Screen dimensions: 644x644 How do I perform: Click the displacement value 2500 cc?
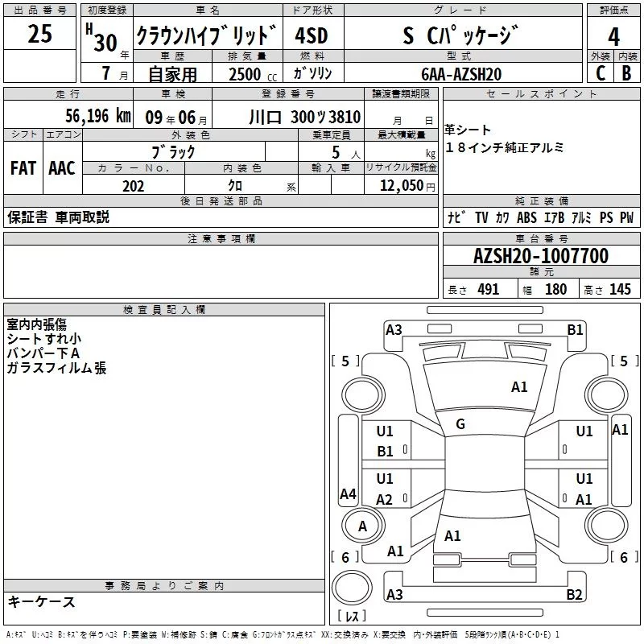coord(253,74)
